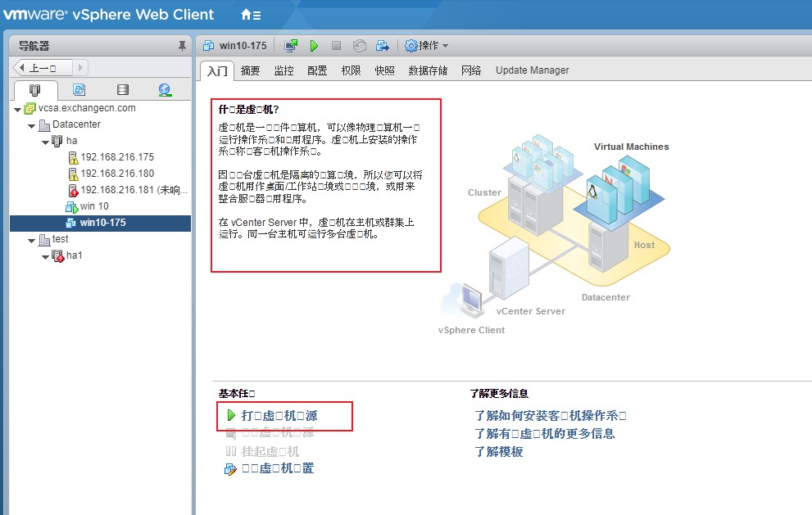Click the 'Datacenter' label in the diagram
The height and width of the screenshot is (515, 812).
click(x=606, y=297)
